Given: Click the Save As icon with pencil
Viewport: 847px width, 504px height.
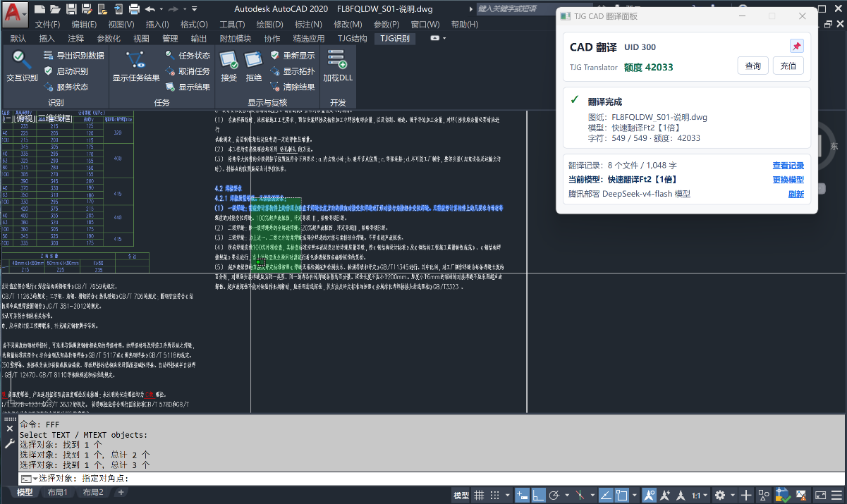Looking at the screenshot, I should 87,9.
